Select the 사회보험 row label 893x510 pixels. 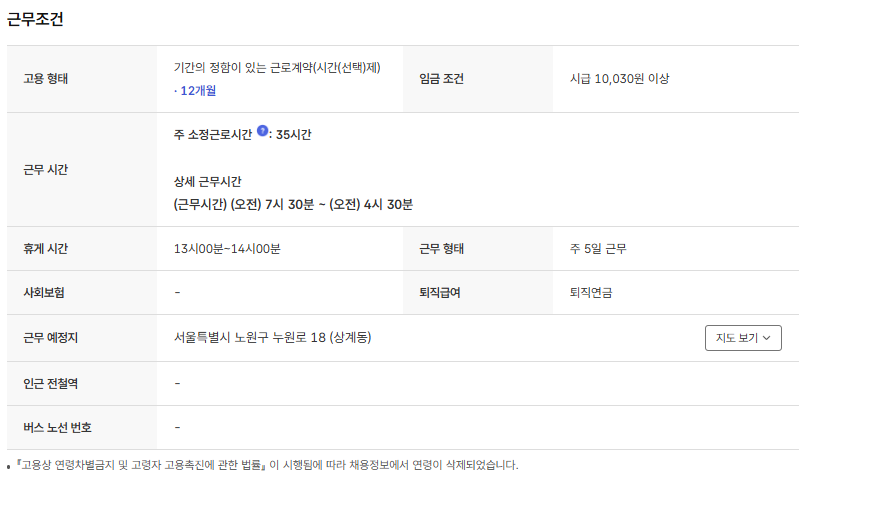click(x=44, y=293)
